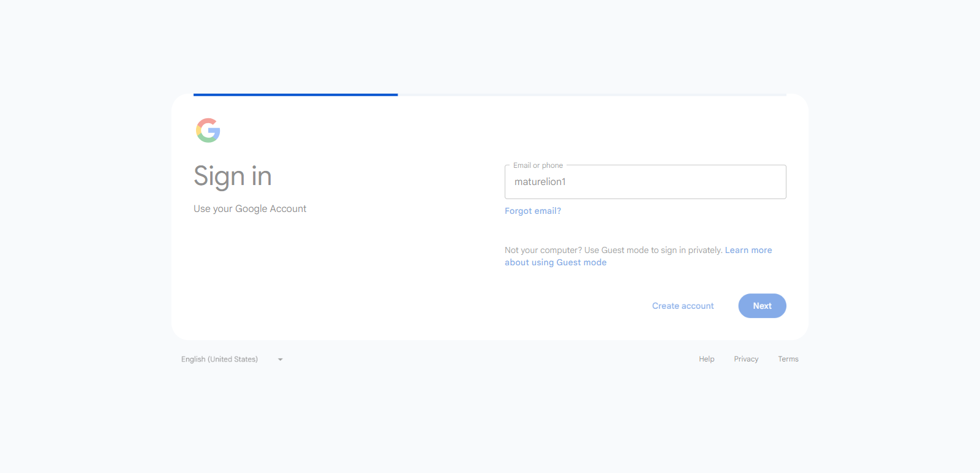Click the Google logo icon
The height and width of the screenshot is (473, 980).
[x=208, y=131]
